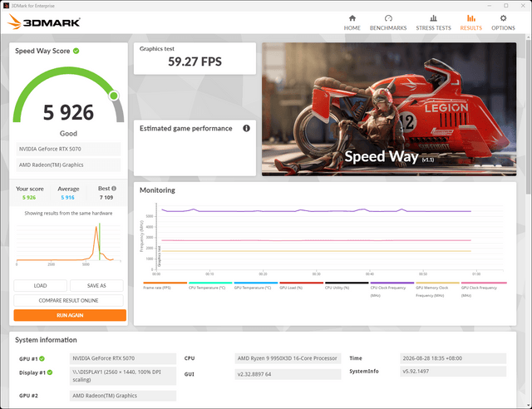Click the 3DMark app icon in title bar

pos(6,6)
